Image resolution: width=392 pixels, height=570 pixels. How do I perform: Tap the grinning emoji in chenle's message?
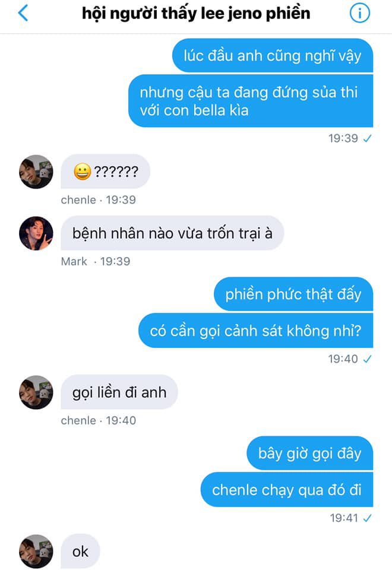coord(83,172)
